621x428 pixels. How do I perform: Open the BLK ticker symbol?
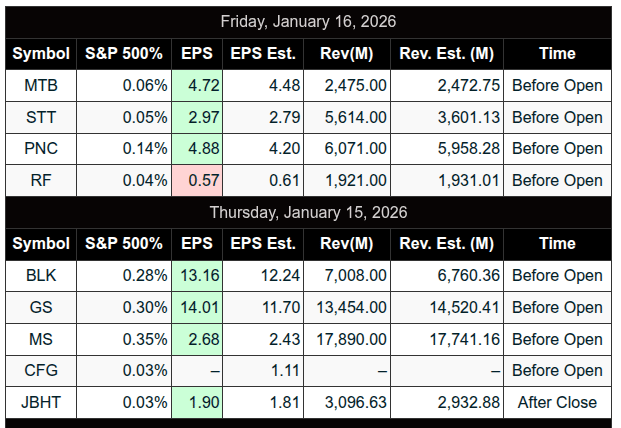(x=41, y=275)
